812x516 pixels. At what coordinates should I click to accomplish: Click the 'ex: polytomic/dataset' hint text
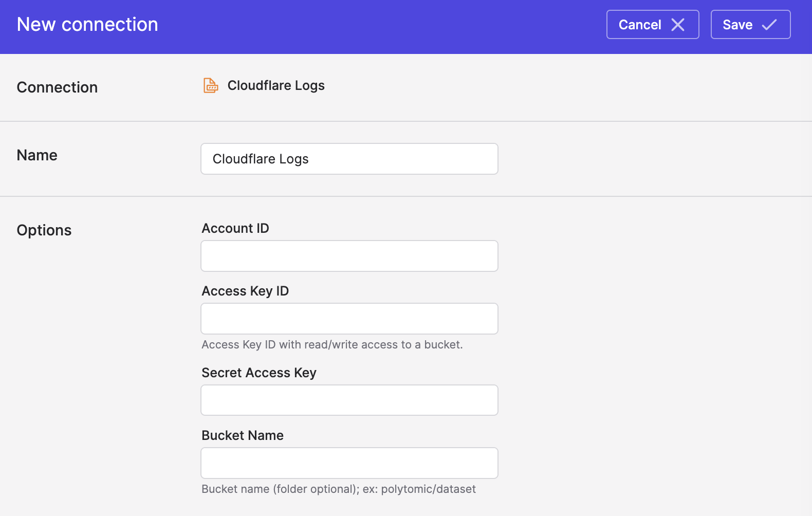[419, 489]
